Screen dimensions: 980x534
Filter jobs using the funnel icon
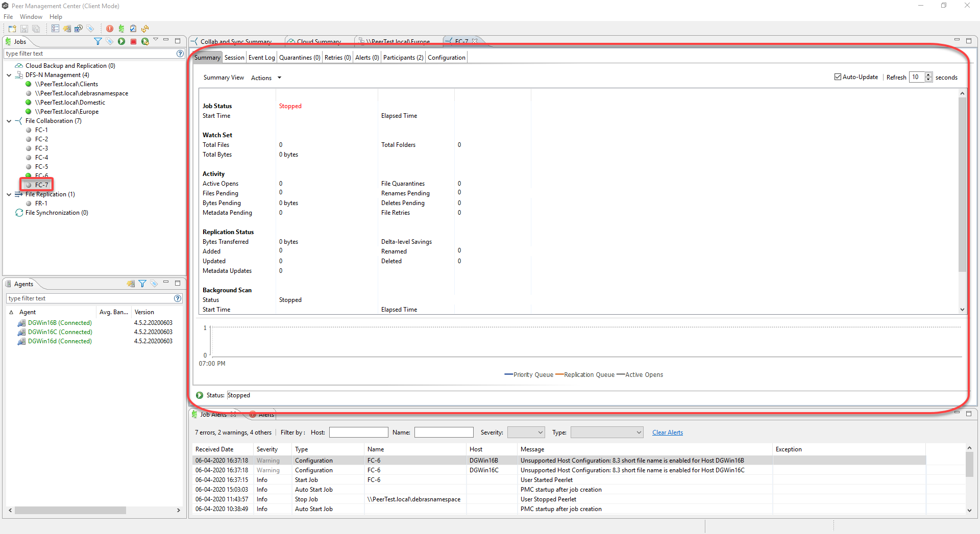98,41
